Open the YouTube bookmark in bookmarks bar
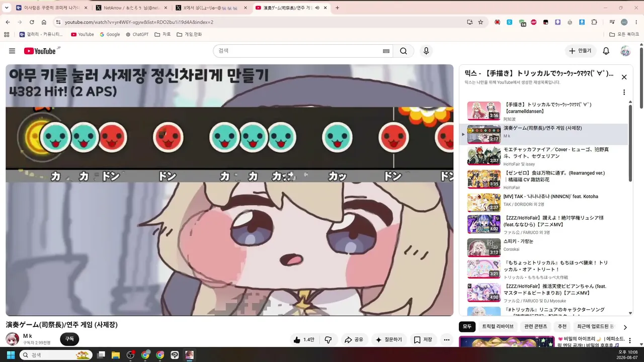The image size is (644, 362). [x=83, y=34]
